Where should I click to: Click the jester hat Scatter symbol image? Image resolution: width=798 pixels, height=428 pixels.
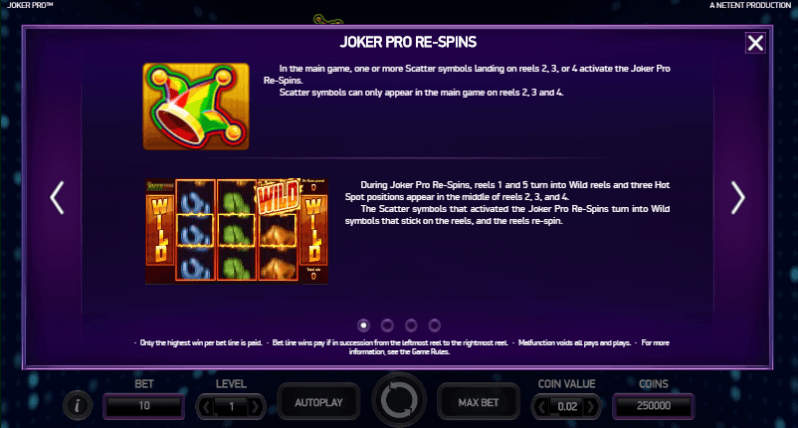pos(196,106)
